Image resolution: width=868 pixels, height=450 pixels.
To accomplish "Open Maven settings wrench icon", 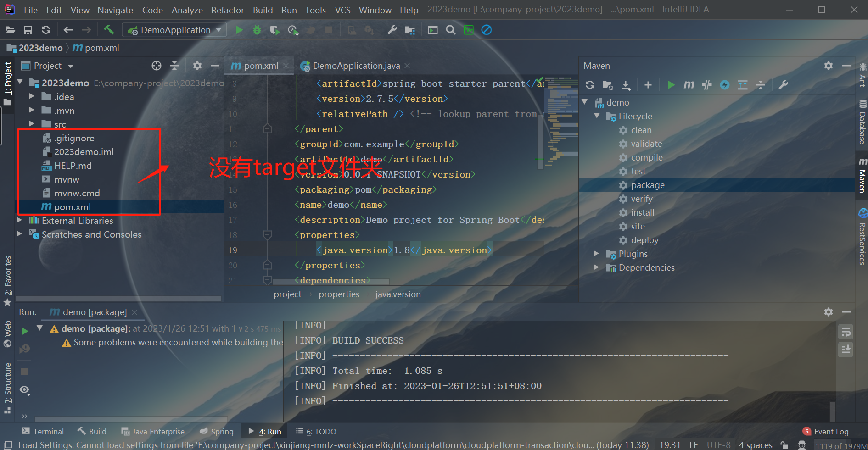I will pyautogui.click(x=783, y=85).
